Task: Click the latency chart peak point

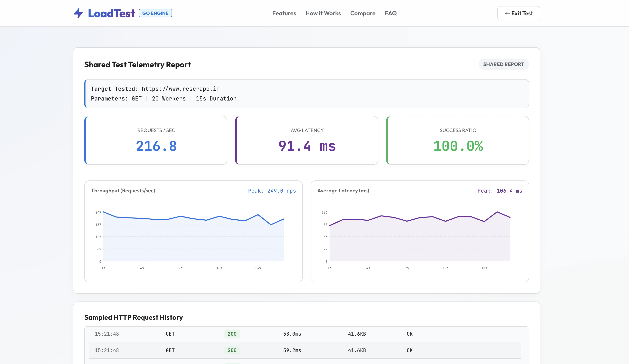Action: 497,212
